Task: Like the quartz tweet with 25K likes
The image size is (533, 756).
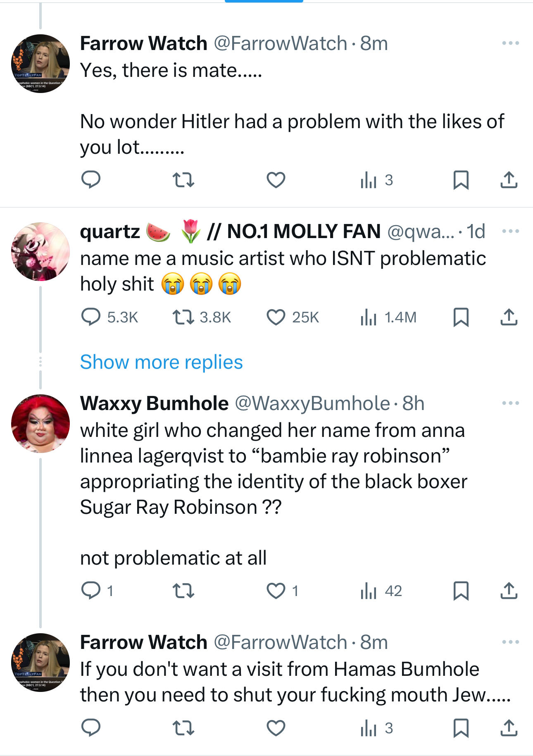Action: click(x=276, y=317)
